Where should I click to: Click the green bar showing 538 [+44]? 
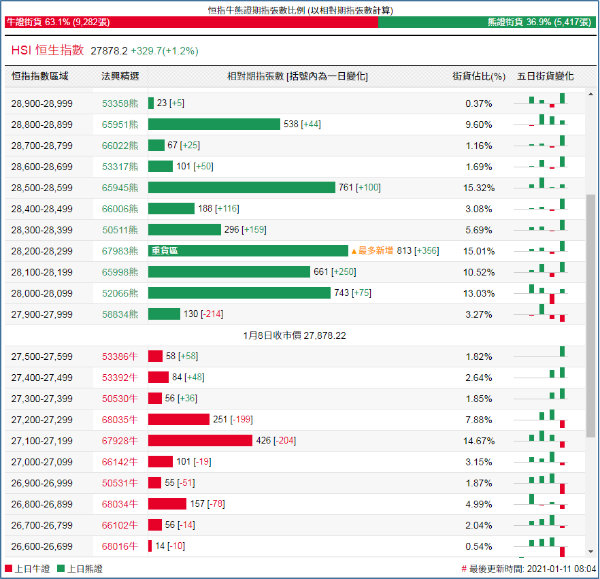pos(214,124)
